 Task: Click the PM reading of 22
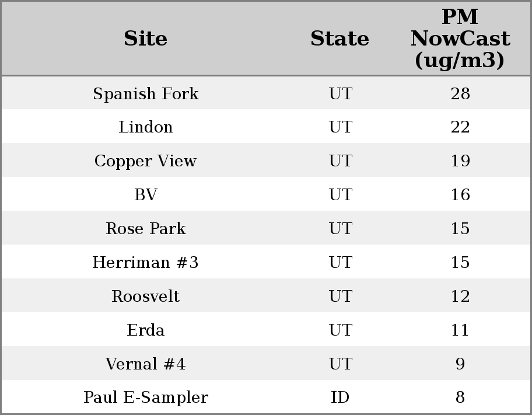click(x=460, y=127)
